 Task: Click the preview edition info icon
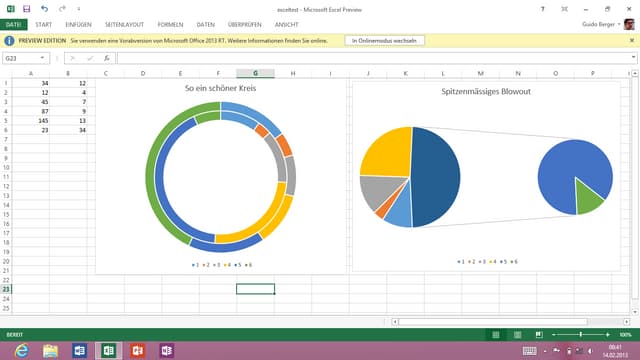pyautogui.click(x=9, y=41)
